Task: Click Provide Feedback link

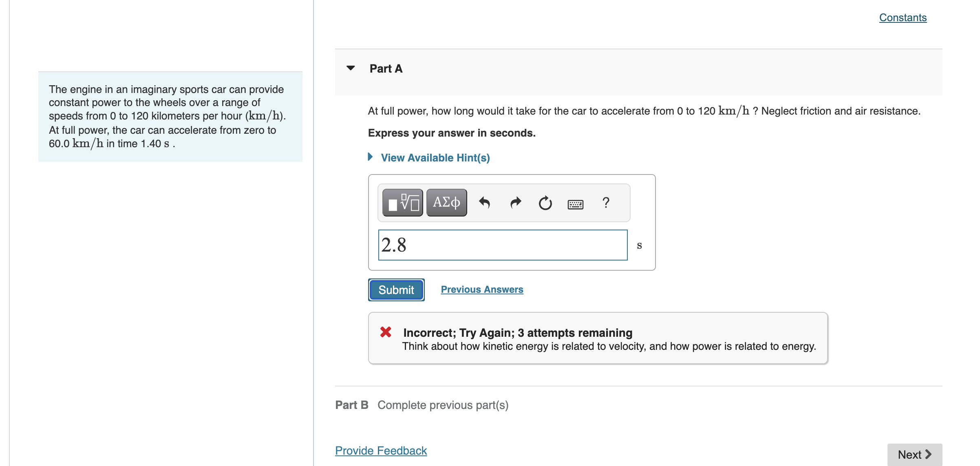Action: (x=381, y=451)
